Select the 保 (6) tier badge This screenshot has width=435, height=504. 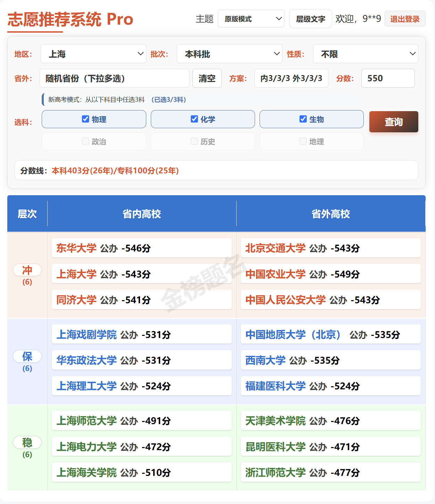pyautogui.click(x=27, y=356)
